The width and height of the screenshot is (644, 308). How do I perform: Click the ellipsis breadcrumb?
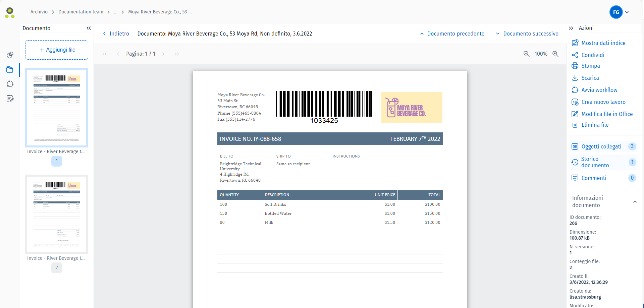[116, 12]
